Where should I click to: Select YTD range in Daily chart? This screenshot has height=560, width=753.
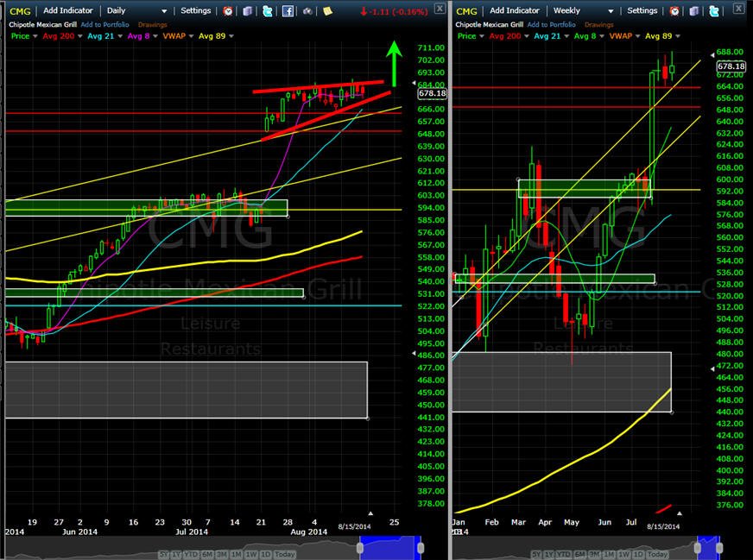tap(191, 554)
